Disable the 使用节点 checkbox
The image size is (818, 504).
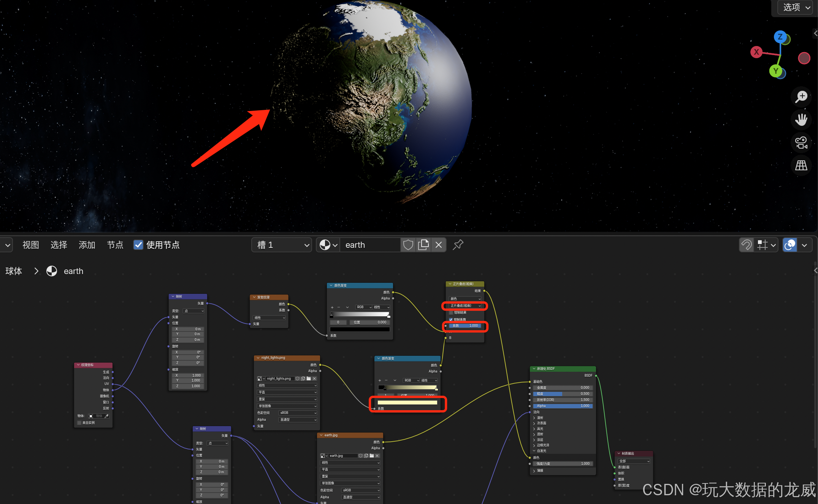(138, 245)
